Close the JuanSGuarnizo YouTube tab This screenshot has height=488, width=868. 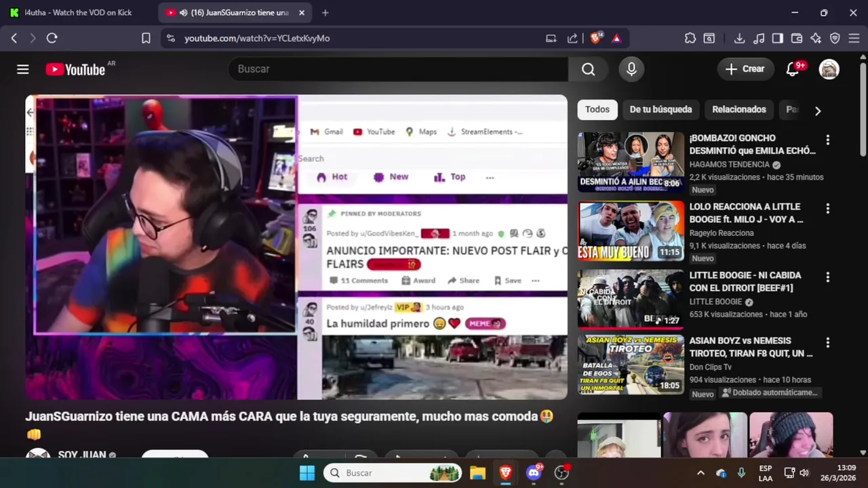click(302, 13)
